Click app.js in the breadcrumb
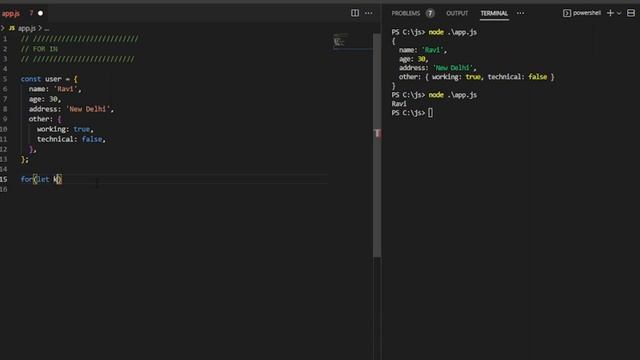The image size is (640, 360). (x=27, y=28)
